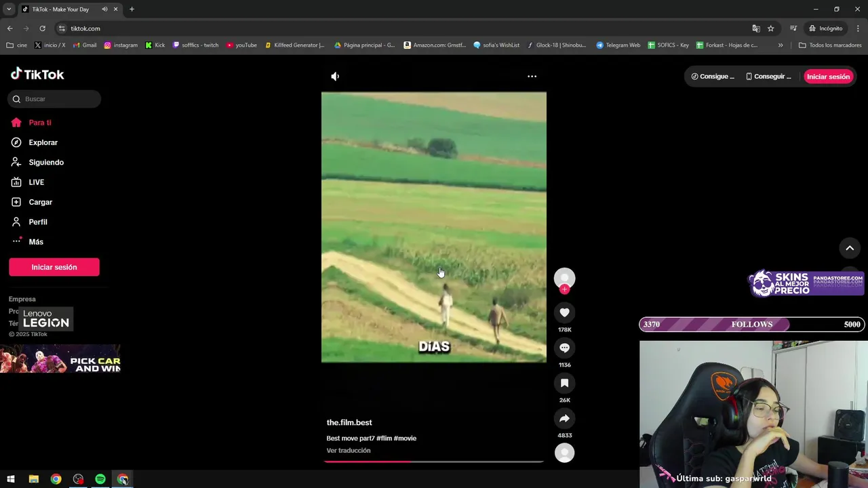Click the Incógnito indicator

[825, 28]
